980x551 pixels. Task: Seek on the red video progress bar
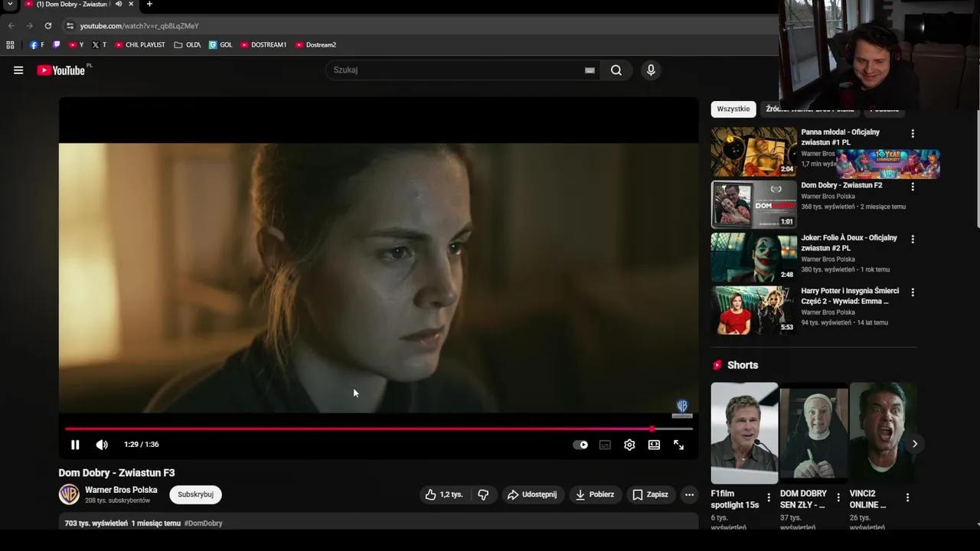(x=378, y=429)
